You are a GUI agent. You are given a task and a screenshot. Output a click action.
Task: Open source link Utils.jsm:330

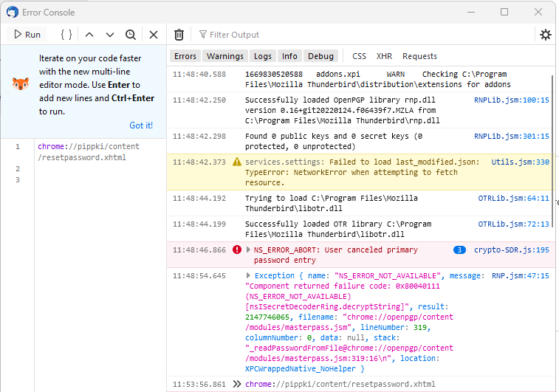pos(520,162)
